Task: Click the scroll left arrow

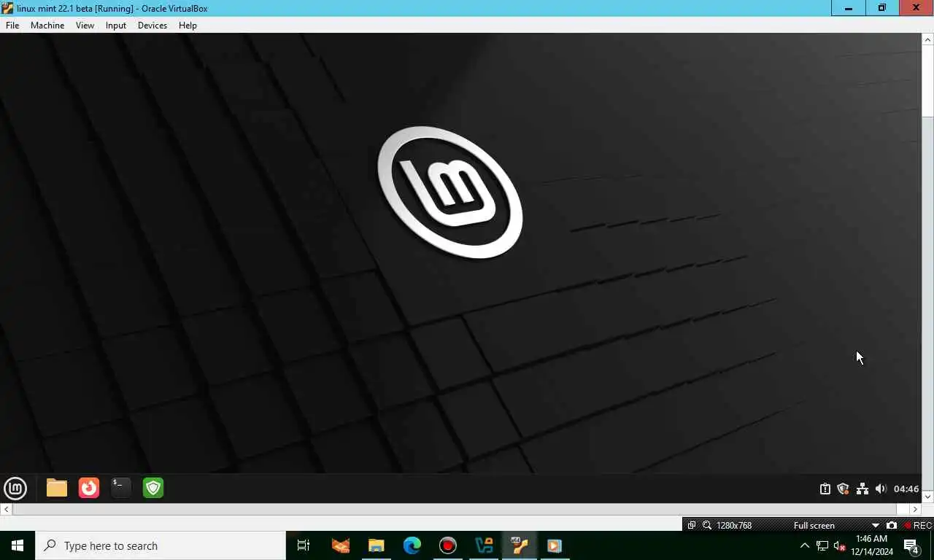Action: 6,509
